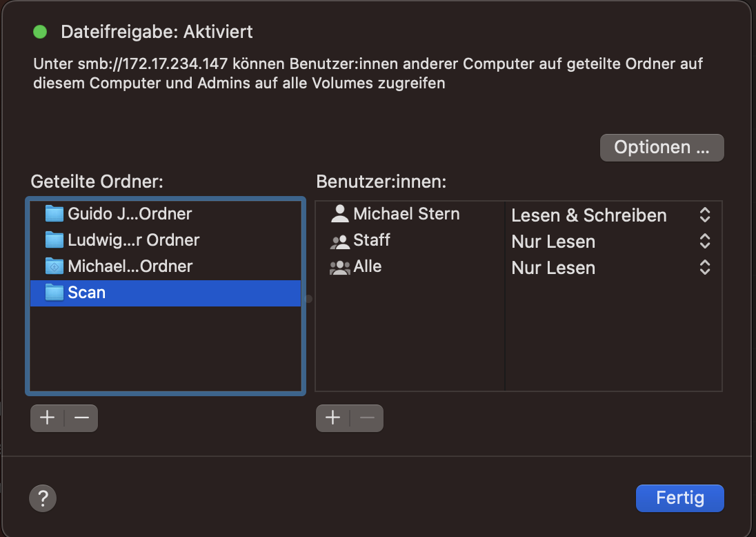Screen dimensions: 756x537
Task: Add a user with the plus button
Action: point(332,418)
